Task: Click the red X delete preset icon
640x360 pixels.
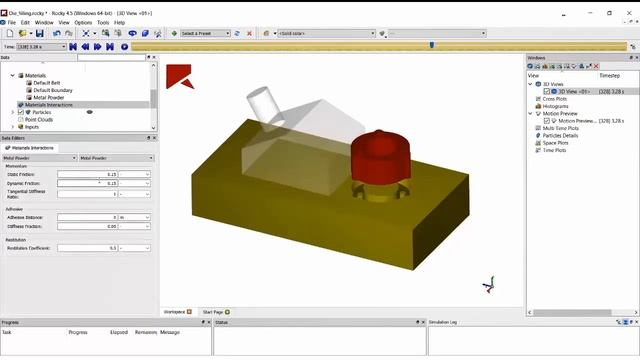Action: (249, 33)
